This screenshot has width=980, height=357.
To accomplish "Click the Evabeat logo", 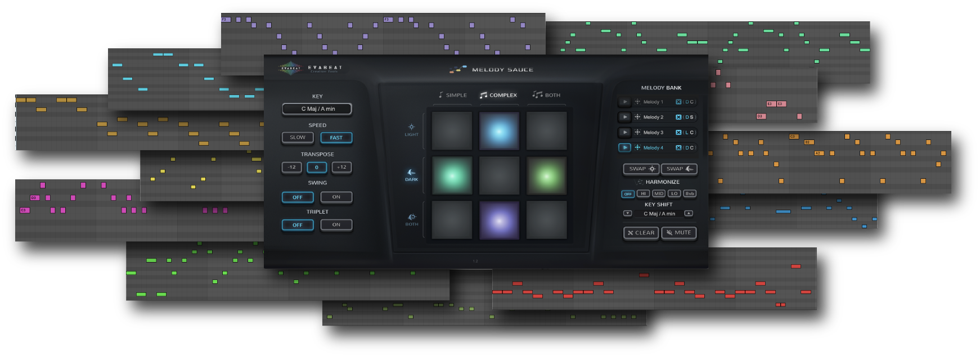I will pyautogui.click(x=310, y=69).
